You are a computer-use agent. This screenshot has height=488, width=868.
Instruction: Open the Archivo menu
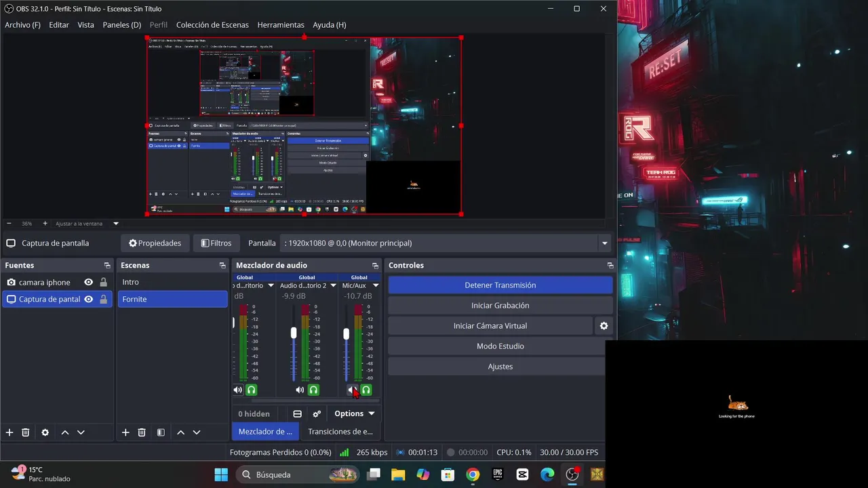coord(22,25)
